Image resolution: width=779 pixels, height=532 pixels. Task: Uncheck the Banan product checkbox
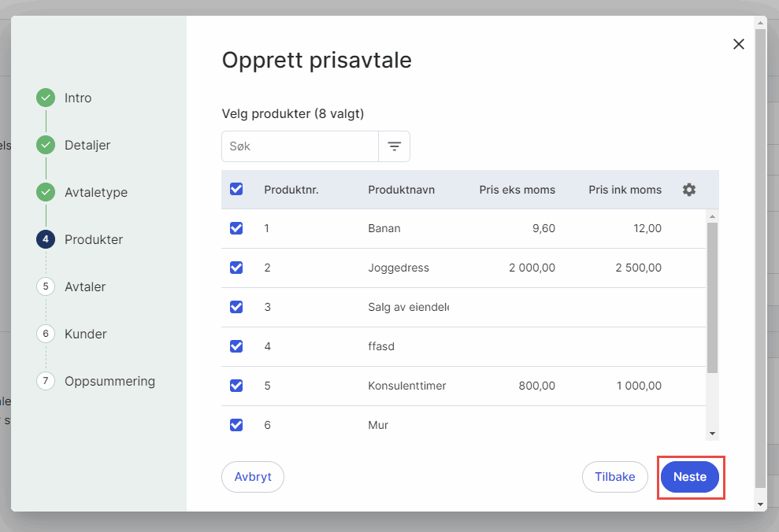coord(236,228)
